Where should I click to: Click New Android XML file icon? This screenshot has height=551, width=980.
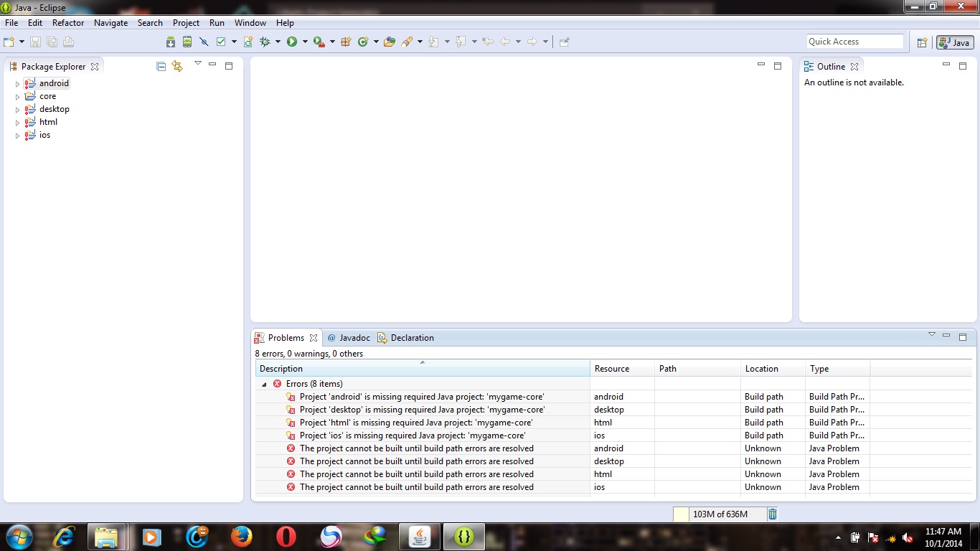248,42
